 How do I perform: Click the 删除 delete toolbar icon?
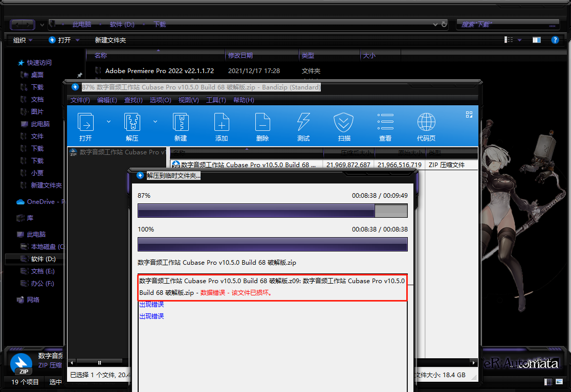click(x=262, y=127)
